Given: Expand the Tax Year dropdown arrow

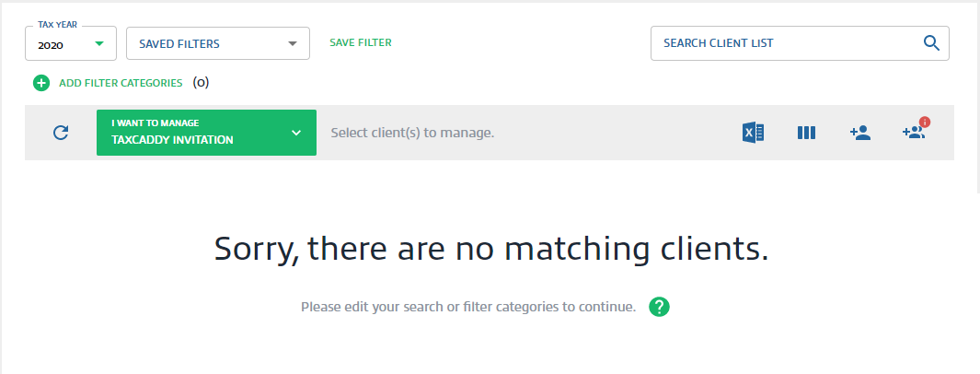Looking at the screenshot, I should click(99, 43).
